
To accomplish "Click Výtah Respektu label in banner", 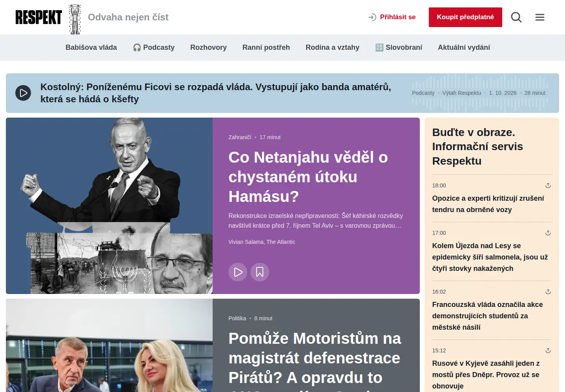I will coord(461,93).
